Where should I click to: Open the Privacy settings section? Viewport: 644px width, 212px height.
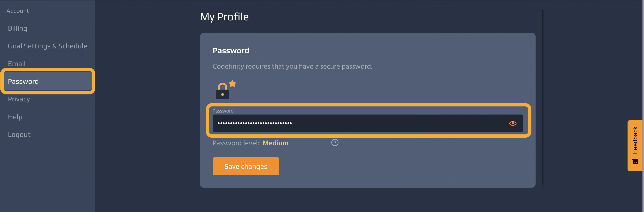click(19, 99)
